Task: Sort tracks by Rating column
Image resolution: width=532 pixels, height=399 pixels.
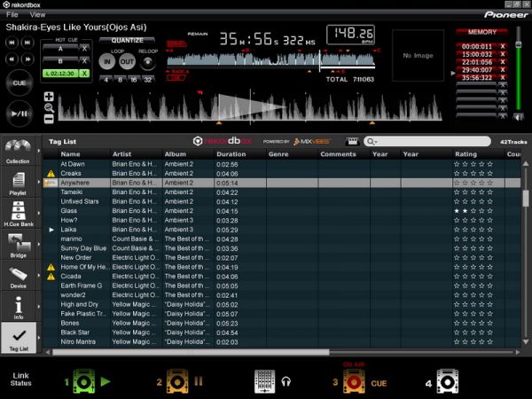Action: (x=479, y=154)
